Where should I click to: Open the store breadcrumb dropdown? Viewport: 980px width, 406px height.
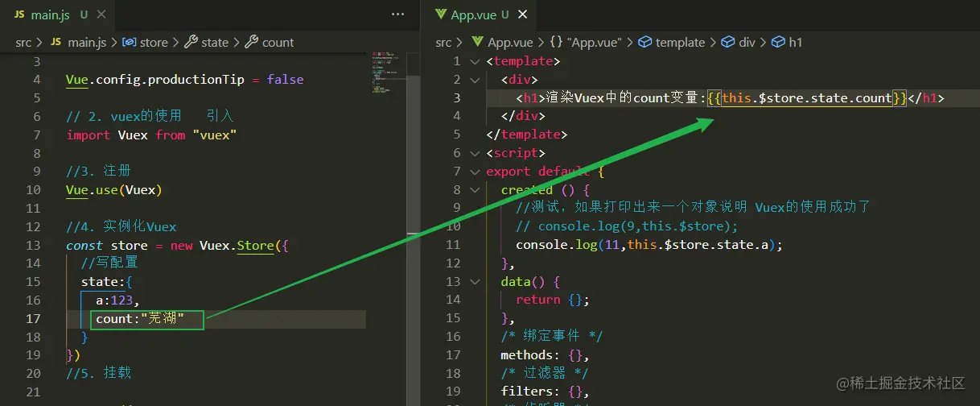pyautogui.click(x=154, y=42)
